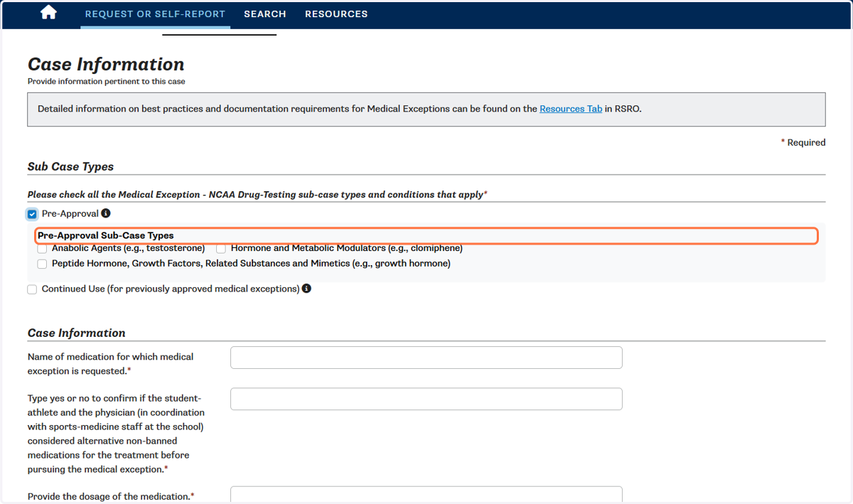853x504 pixels.
Task: Click the name of medication input field
Action: (x=426, y=358)
